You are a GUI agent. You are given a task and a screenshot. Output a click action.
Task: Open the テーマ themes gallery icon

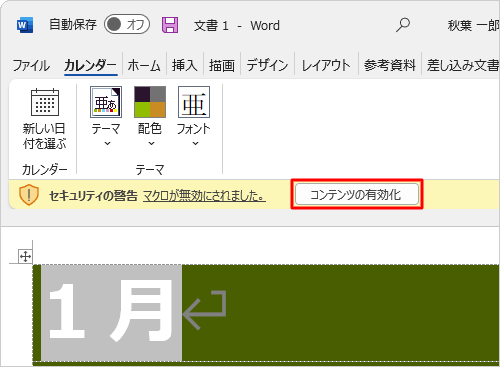[106, 102]
